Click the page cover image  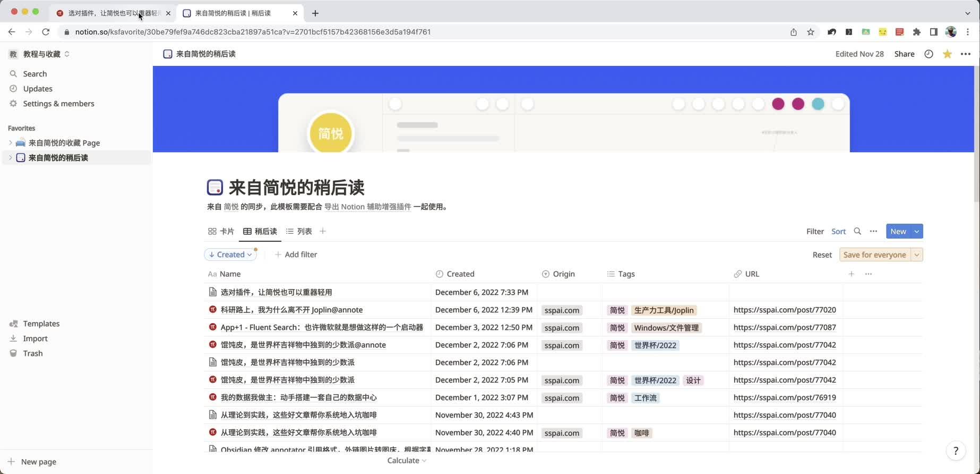(x=564, y=109)
